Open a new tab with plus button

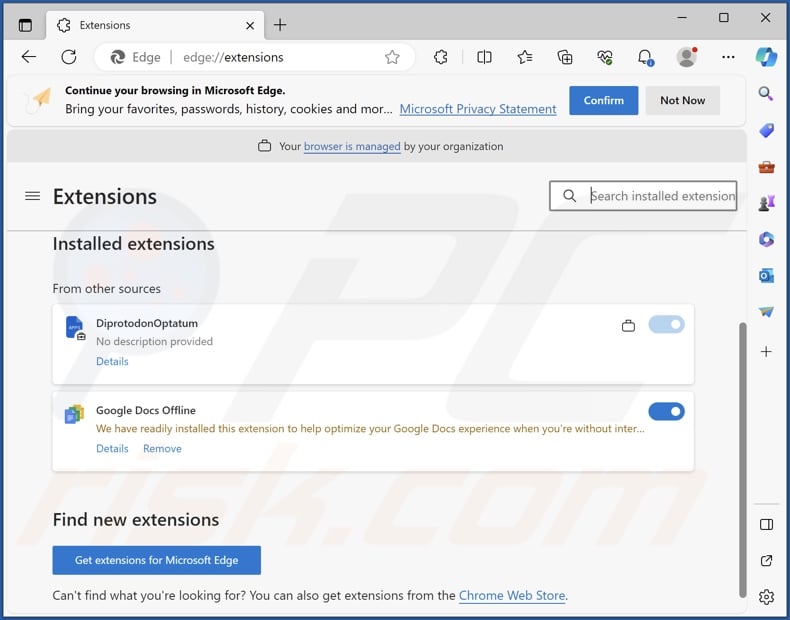pos(280,25)
